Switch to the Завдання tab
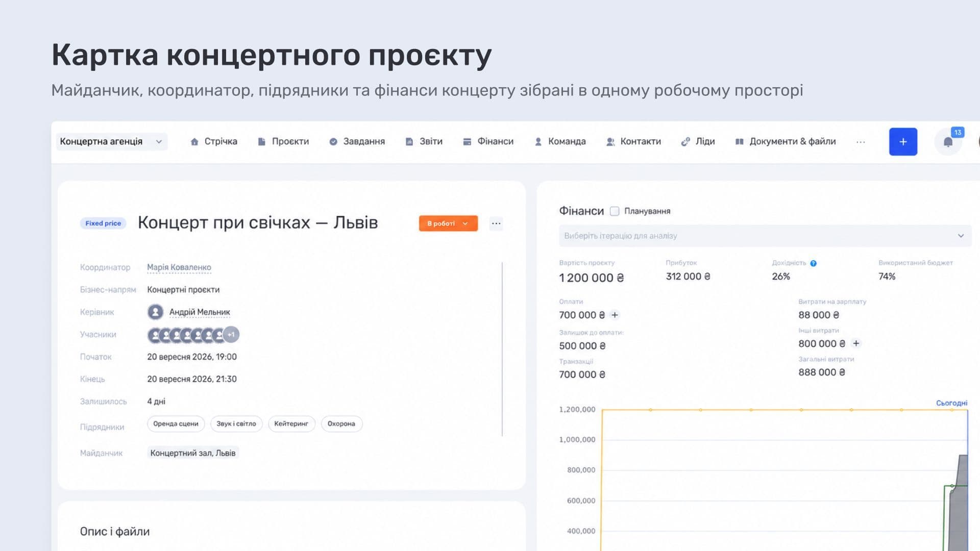Viewport: 980px width, 551px height. (357, 141)
